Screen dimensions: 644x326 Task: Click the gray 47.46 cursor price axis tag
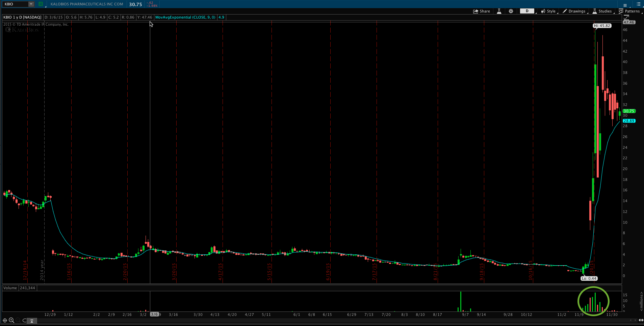click(629, 22)
